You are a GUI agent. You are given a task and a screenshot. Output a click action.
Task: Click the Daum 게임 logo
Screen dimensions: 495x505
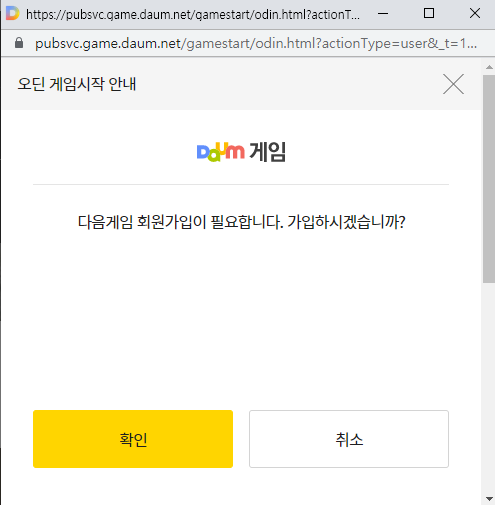pos(241,152)
